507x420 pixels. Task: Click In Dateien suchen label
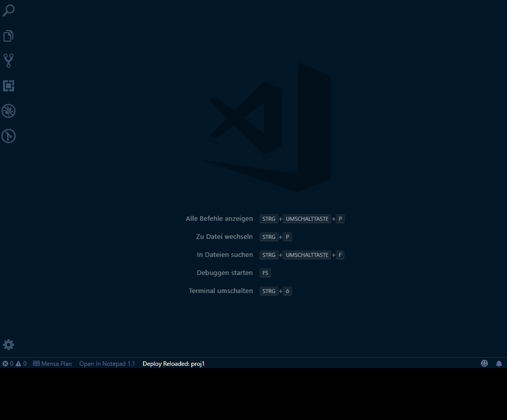tap(225, 255)
